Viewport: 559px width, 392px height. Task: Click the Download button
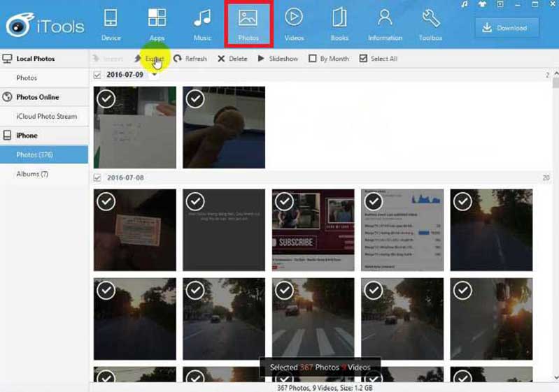[507, 28]
